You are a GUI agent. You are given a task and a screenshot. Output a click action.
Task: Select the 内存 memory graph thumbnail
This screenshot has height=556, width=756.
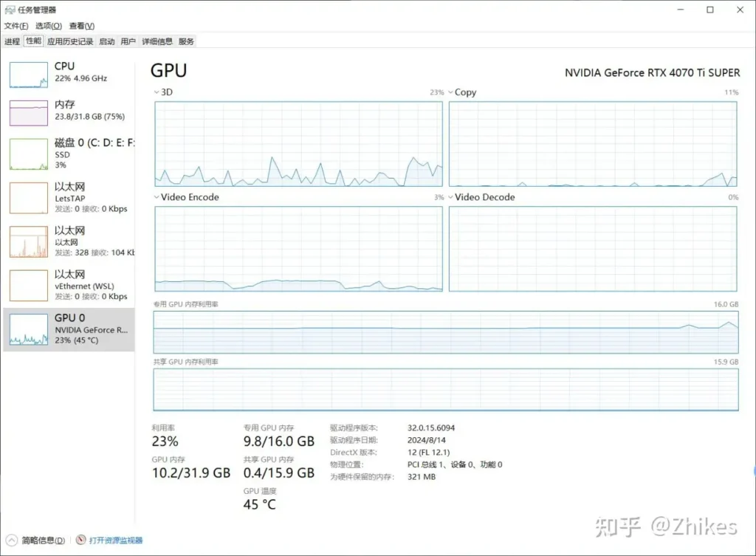click(x=28, y=112)
